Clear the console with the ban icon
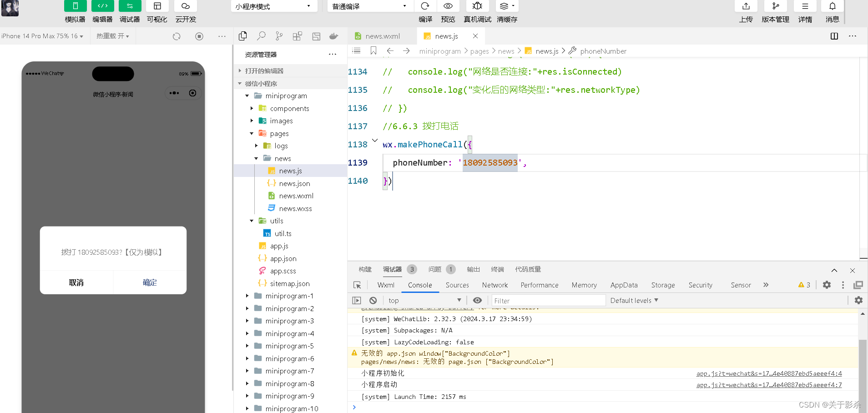 pos(373,300)
